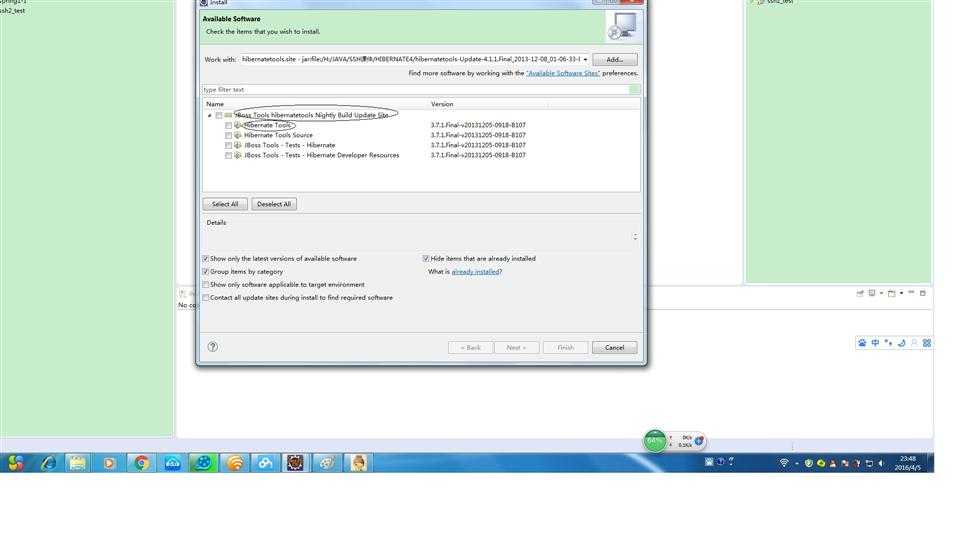
Task: Click the Deselect All button
Action: pos(274,204)
